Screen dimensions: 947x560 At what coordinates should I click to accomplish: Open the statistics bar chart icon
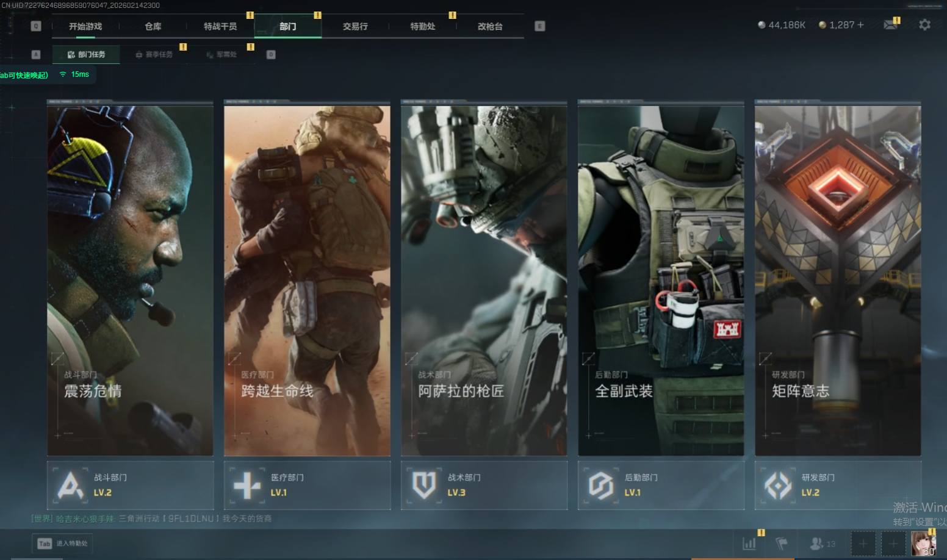(749, 543)
